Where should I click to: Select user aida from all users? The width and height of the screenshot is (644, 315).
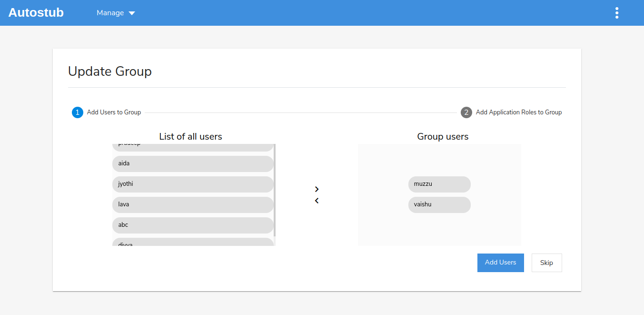193,163
